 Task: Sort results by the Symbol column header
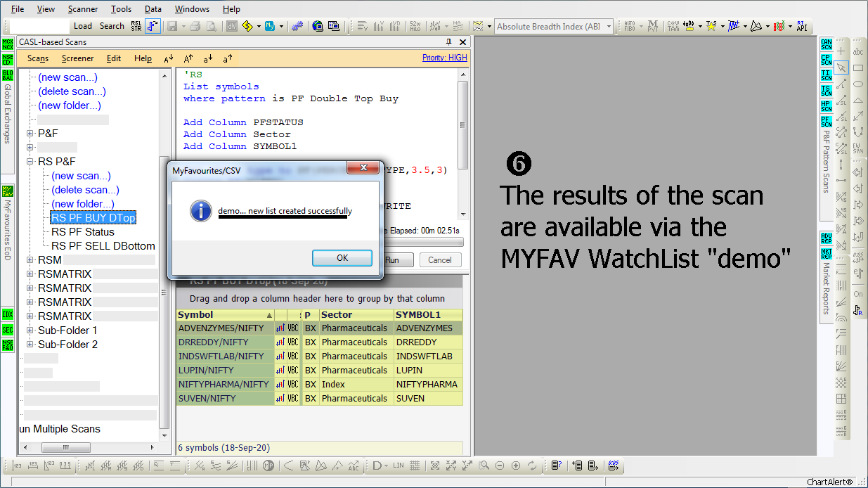tap(225, 315)
